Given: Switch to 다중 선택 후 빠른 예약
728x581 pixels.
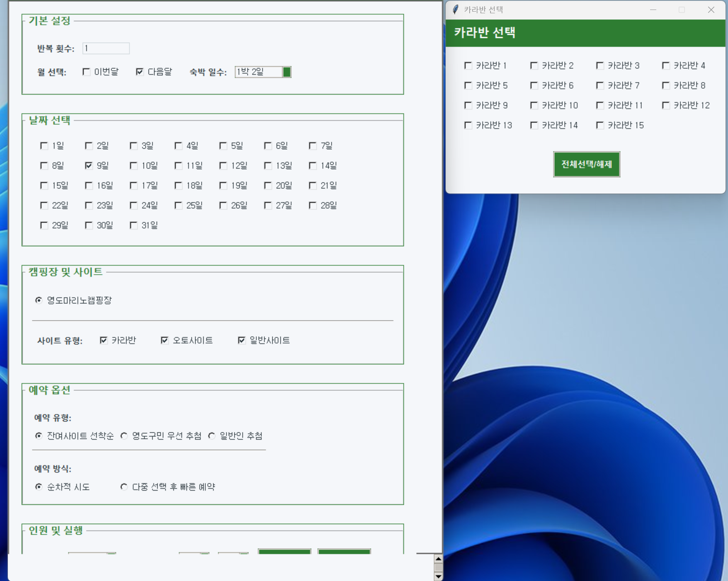Looking at the screenshot, I should 124,487.
